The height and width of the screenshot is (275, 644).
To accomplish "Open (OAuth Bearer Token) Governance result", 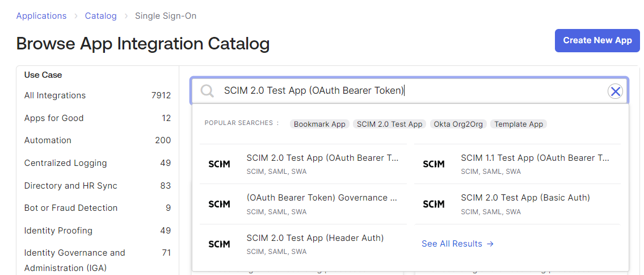I will [x=303, y=204].
